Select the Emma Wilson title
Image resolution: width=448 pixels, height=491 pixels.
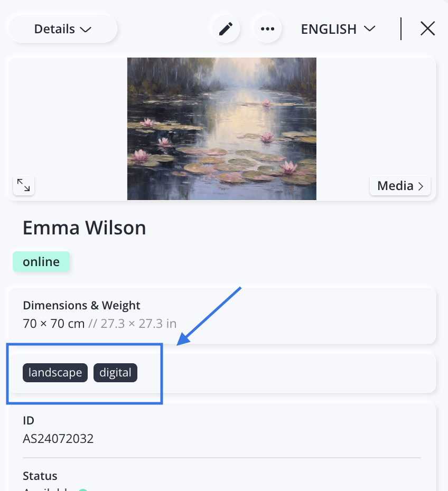(x=85, y=228)
